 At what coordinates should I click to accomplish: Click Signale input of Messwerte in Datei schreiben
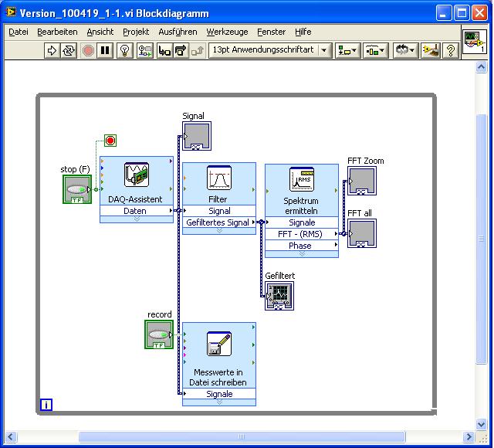coord(219,394)
